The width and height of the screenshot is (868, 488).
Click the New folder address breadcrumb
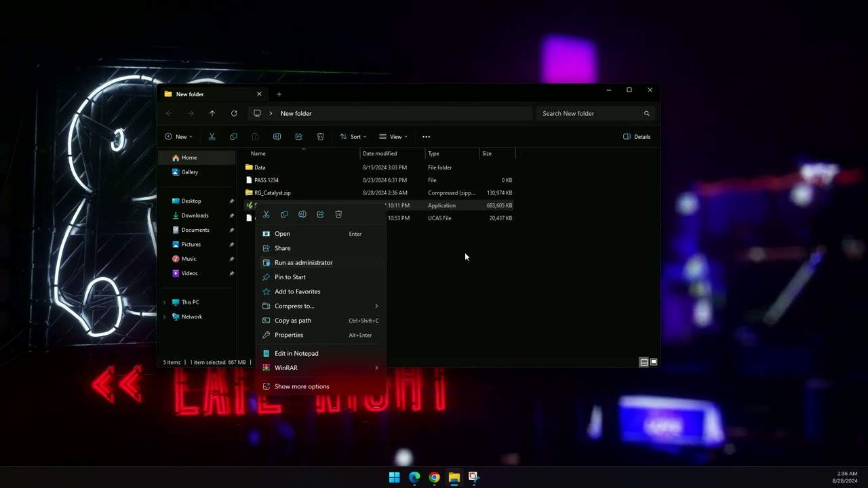tap(296, 113)
